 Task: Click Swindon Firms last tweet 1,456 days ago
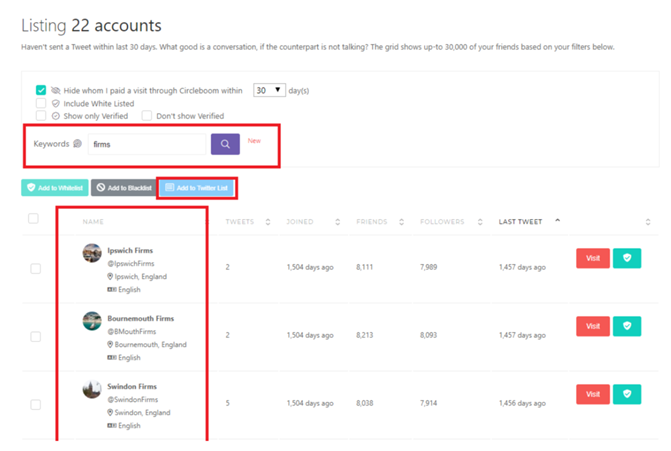[x=522, y=403]
